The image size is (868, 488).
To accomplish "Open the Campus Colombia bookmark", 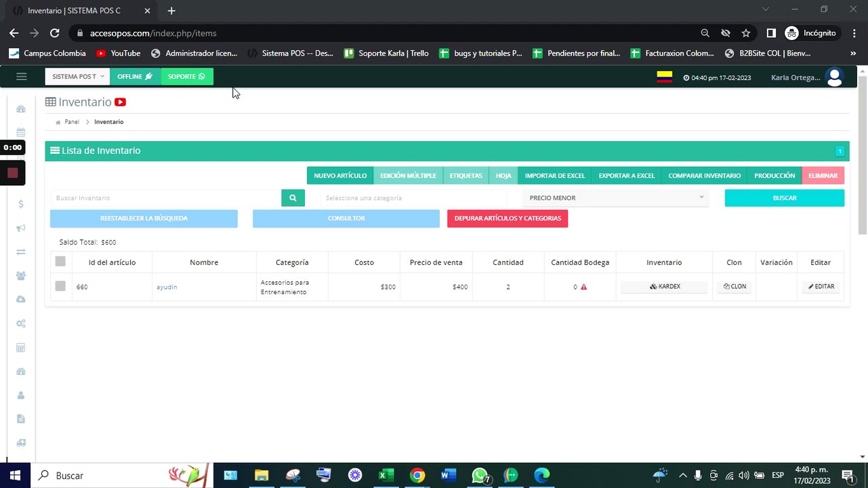I will (47, 53).
